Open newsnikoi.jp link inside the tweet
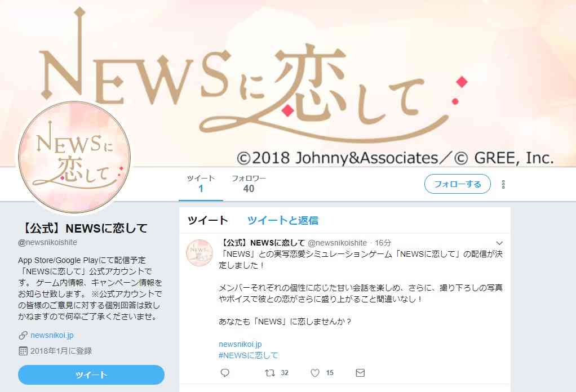 pos(240,344)
